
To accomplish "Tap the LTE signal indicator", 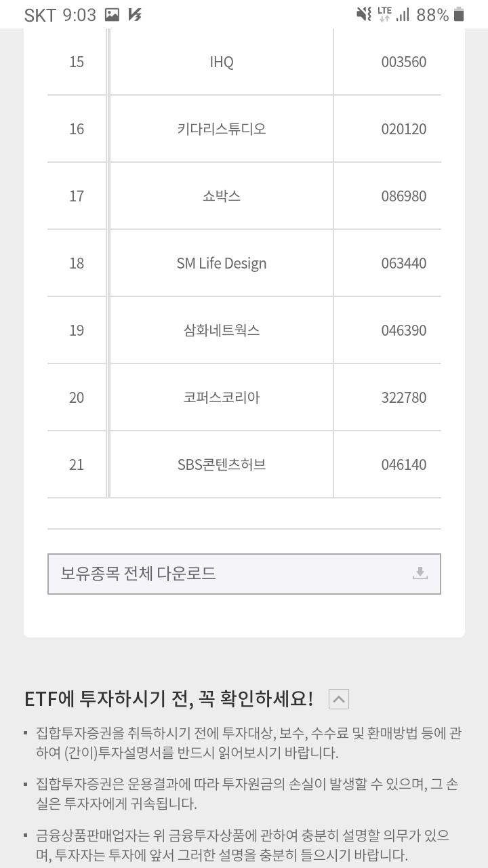I will [385, 14].
